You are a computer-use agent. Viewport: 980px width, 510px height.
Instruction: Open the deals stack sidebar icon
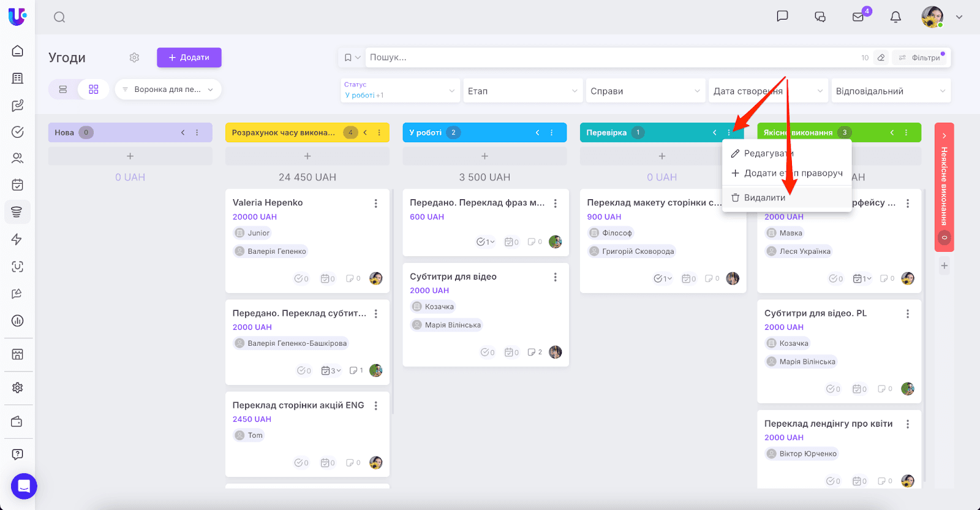(17, 212)
